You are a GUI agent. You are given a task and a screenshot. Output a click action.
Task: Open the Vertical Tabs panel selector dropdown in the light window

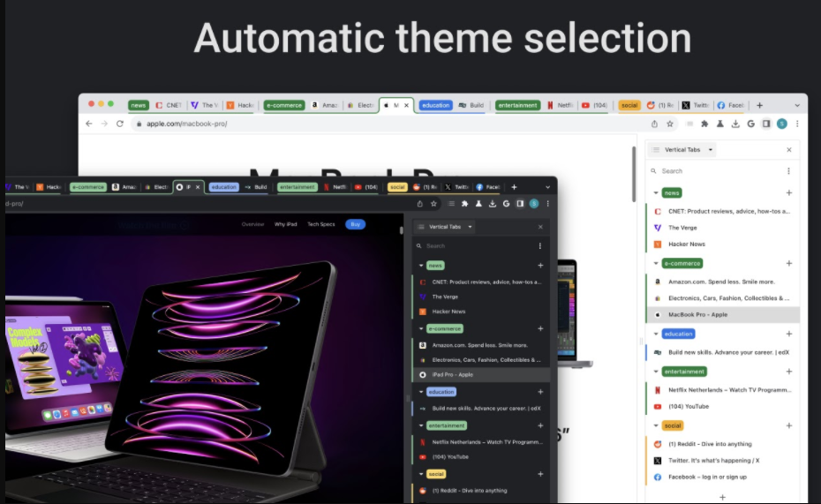click(682, 150)
